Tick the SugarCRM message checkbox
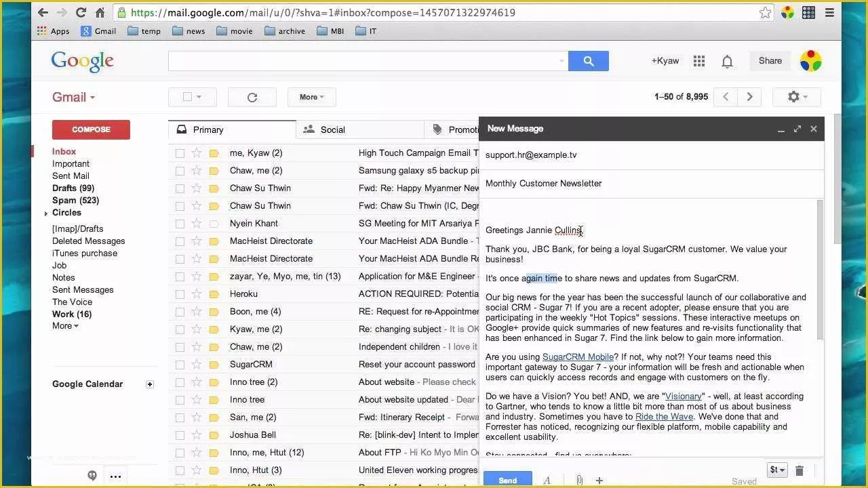Screen dimensions: 868x488 pos(180,365)
